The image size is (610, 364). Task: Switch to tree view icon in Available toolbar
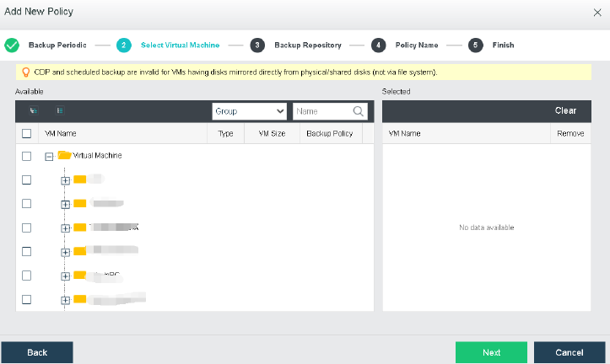(34, 110)
